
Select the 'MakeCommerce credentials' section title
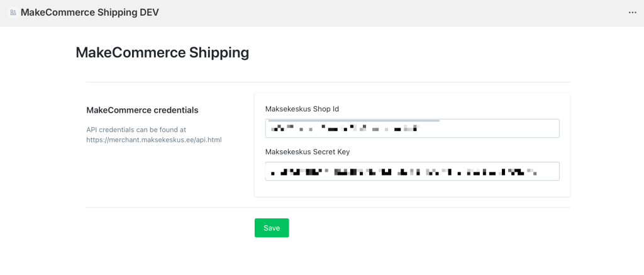tap(142, 110)
